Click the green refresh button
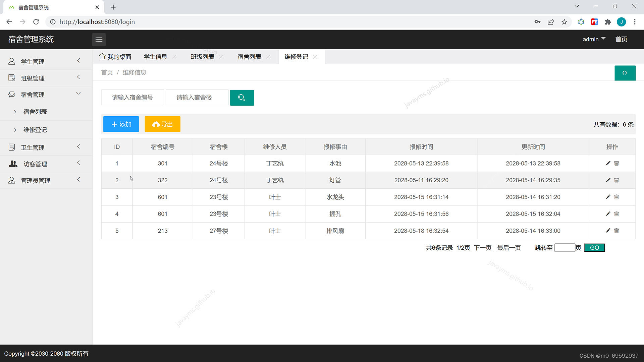Screen dimensions: 644x362 625,73
